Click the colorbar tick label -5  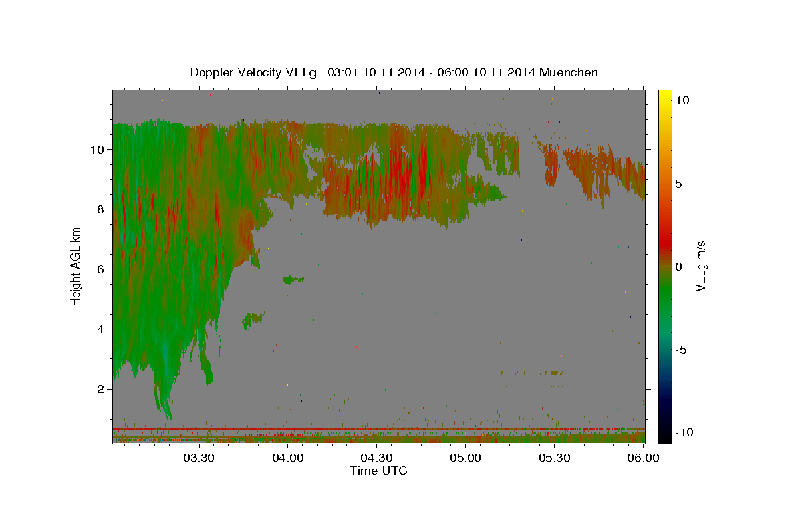(680, 349)
